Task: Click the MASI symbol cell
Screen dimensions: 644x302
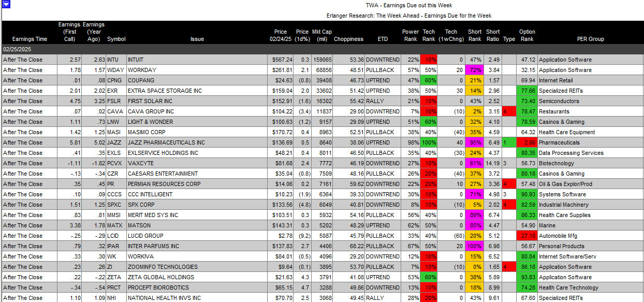Action: 116,132
